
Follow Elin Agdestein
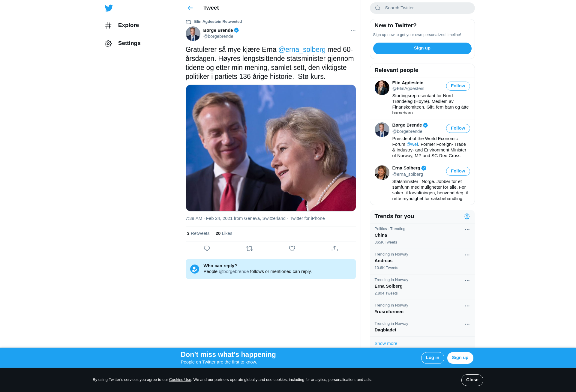point(458,86)
